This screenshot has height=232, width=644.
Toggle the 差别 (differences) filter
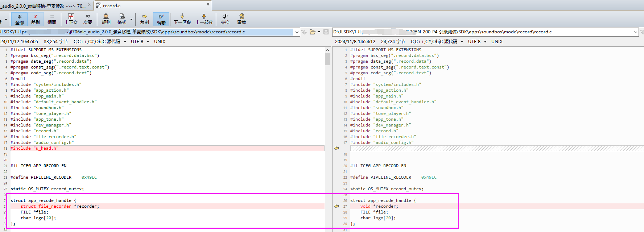[x=36, y=19]
